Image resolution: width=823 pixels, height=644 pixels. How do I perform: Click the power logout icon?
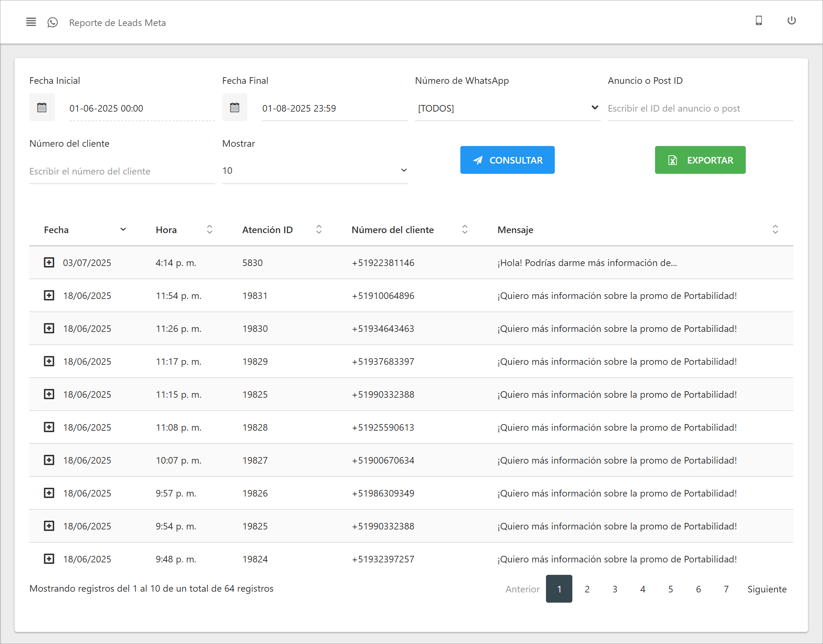(791, 21)
